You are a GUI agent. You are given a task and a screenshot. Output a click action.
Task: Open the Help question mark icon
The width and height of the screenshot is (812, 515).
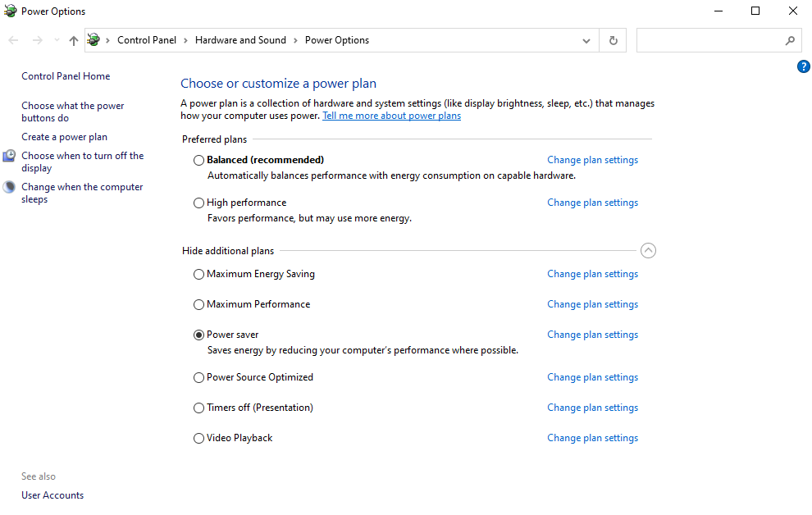pos(803,66)
